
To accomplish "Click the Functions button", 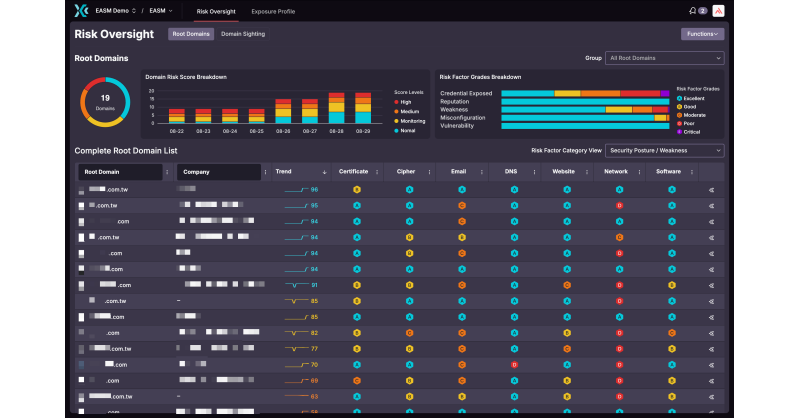I will (702, 34).
